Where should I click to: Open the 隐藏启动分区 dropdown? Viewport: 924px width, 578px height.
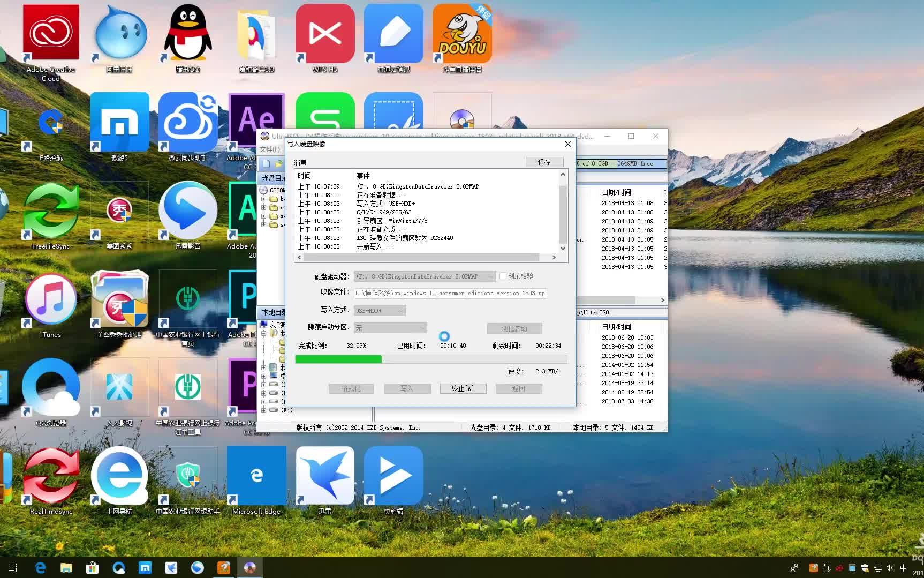click(390, 328)
